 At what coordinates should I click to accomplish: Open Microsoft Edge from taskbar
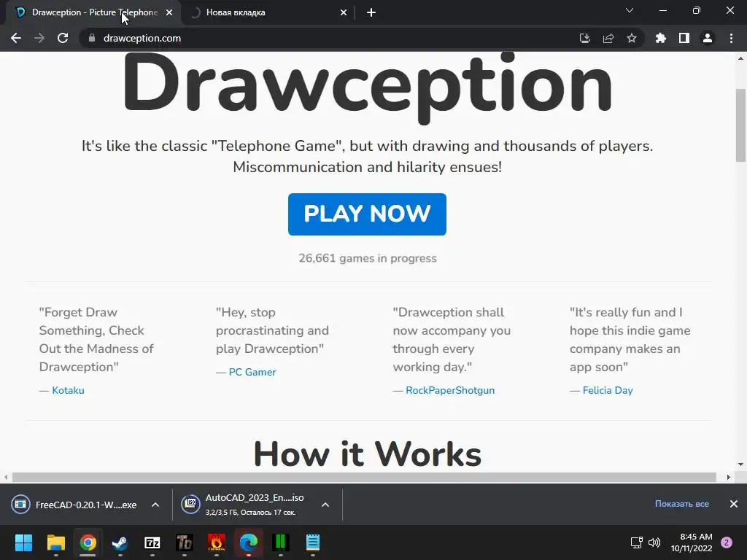248,542
